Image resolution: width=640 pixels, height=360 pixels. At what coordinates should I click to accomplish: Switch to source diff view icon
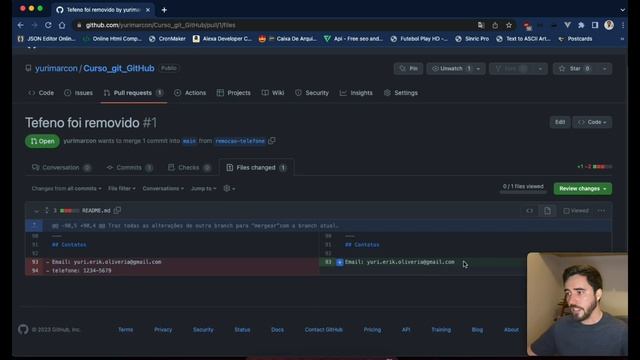[529, 211]
